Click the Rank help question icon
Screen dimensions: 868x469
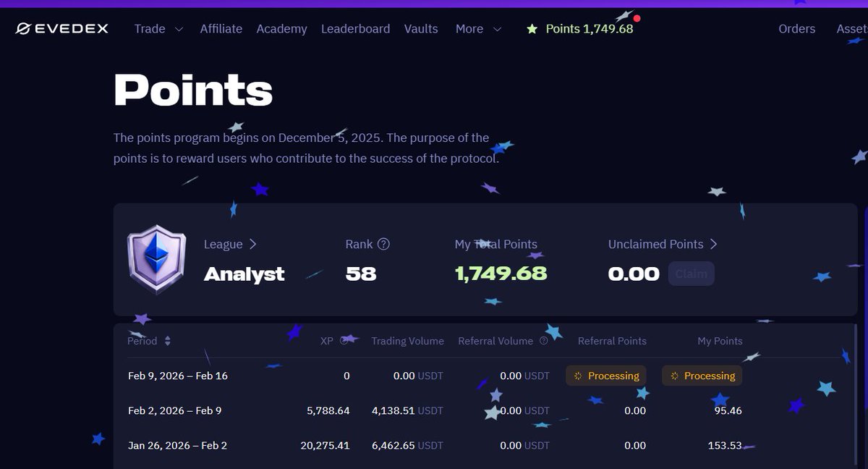[x=384, y=244]
